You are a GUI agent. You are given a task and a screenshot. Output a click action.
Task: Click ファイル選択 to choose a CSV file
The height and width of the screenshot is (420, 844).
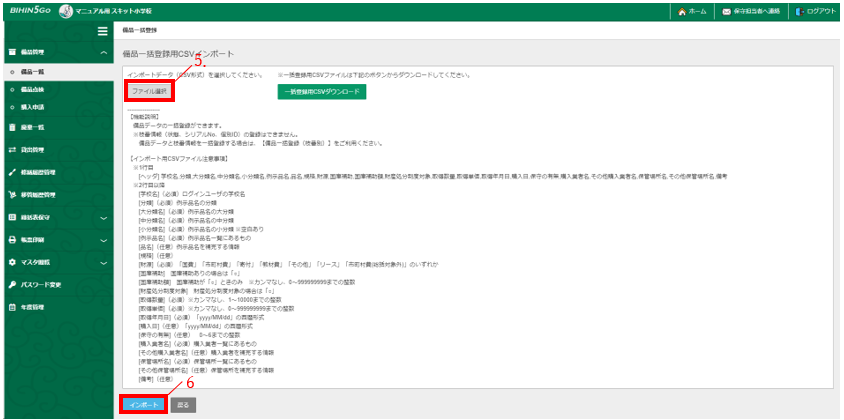[x=149, y=91]
